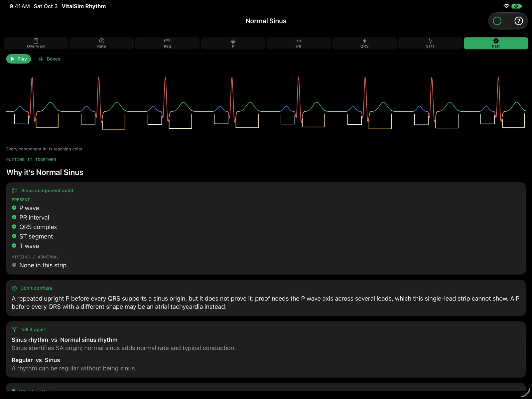
Task: Click the ST segment green checkmark
Action: point(14,236)
